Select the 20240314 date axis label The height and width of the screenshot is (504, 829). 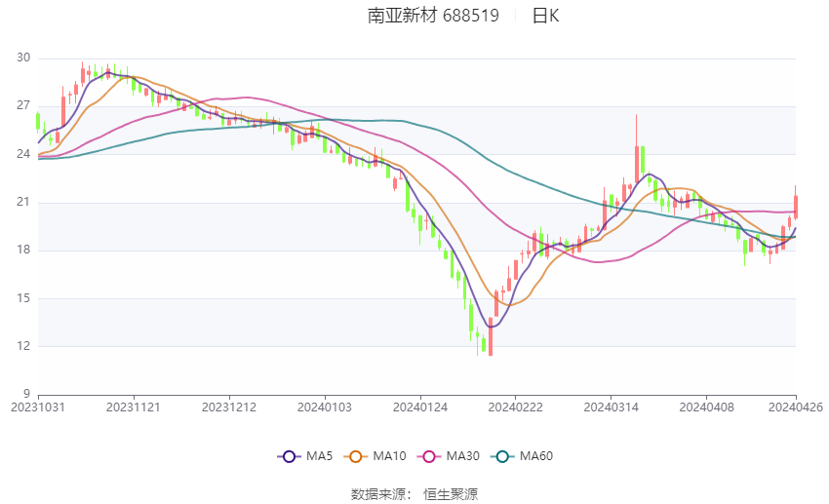[612, 407]
